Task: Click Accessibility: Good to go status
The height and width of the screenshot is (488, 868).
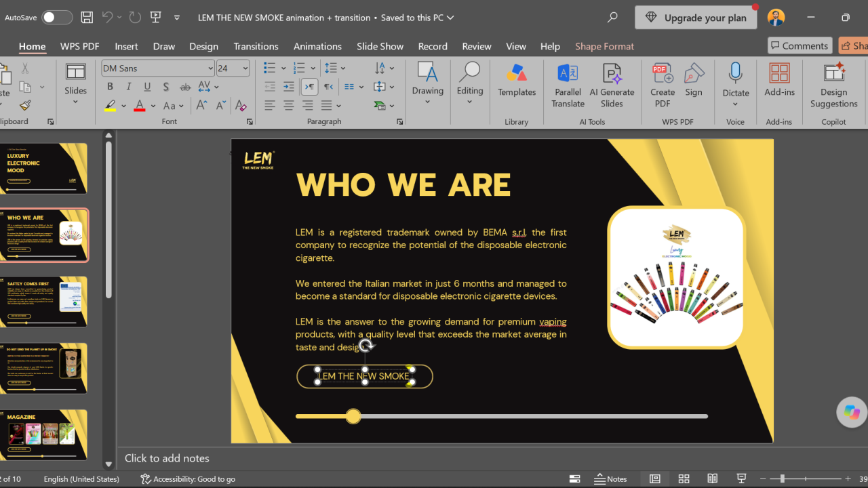Action: pos(188,479)
